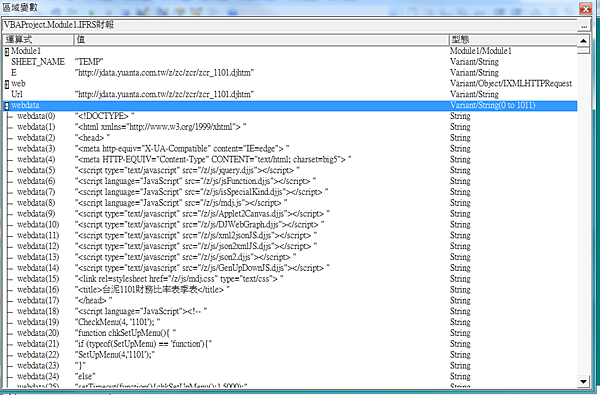This screenshot has width=600, height=395.
Task: Select the webdata(0) row
Action: pyautogui.click(x=290, y=116)
